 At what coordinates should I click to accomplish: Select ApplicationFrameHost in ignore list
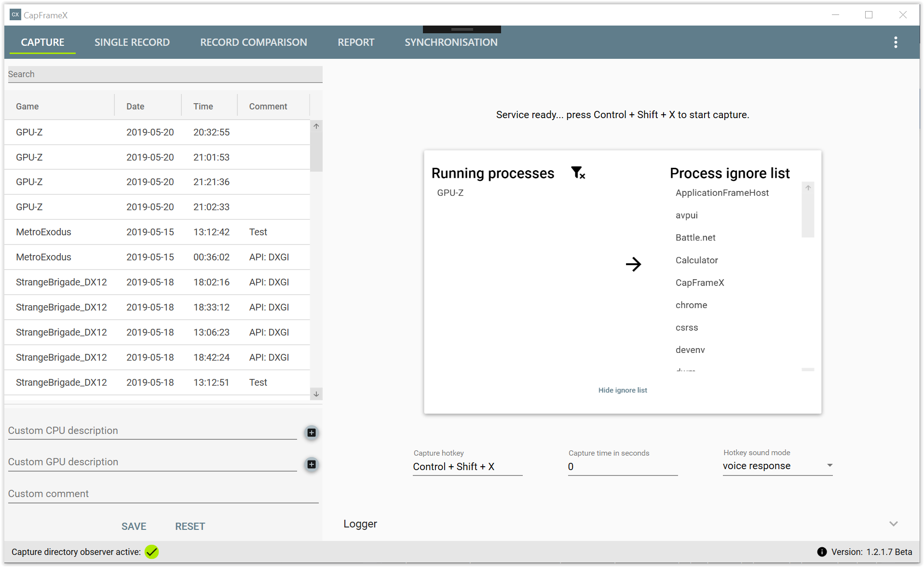(x=722, y=193)
